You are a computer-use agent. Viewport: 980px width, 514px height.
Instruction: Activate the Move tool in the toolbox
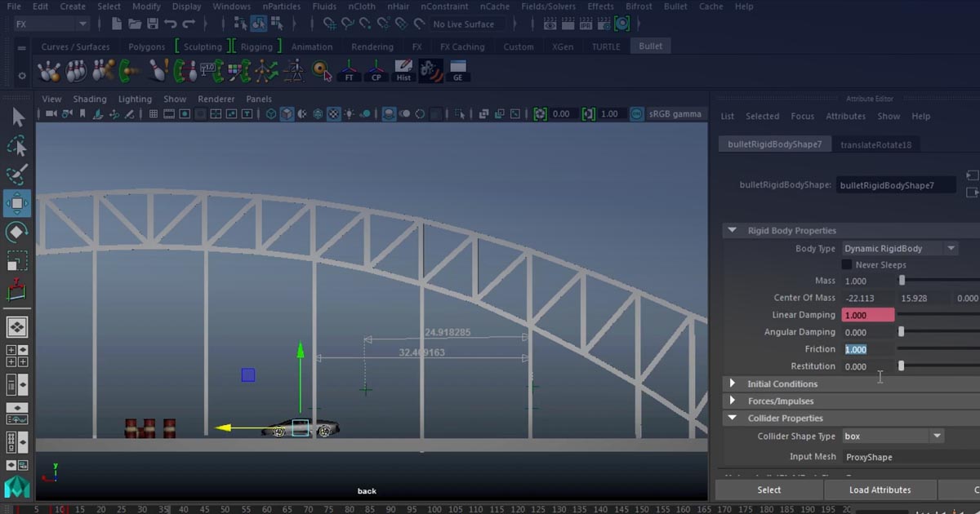(17, 203)
